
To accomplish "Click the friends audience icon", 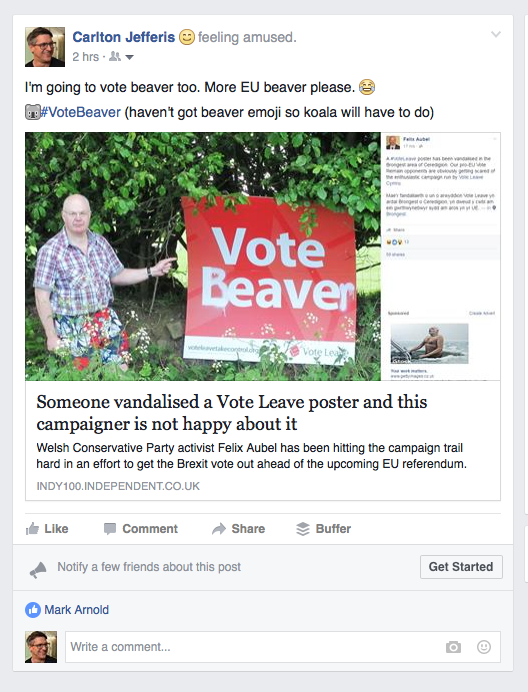I will [x=115, y=56].
